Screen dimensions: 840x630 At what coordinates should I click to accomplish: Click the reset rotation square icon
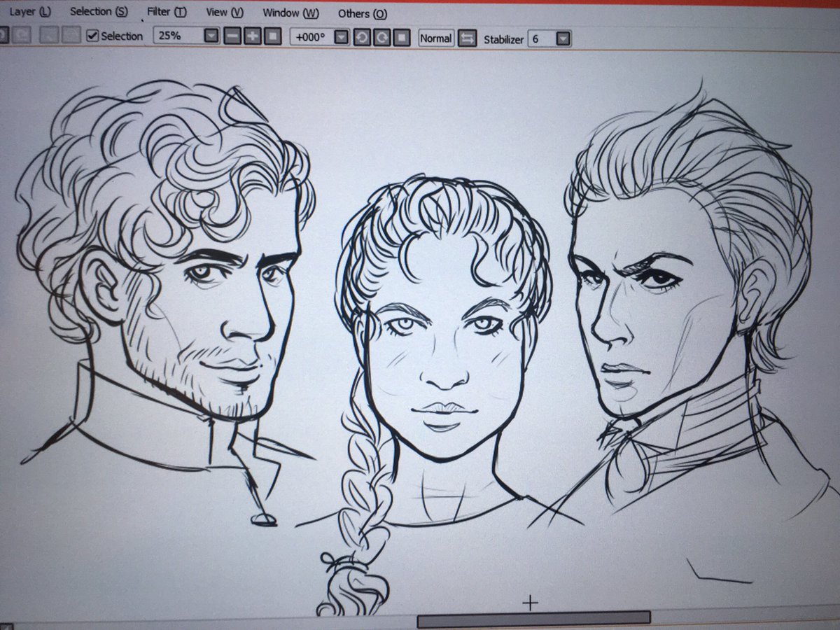click(401, 38)
